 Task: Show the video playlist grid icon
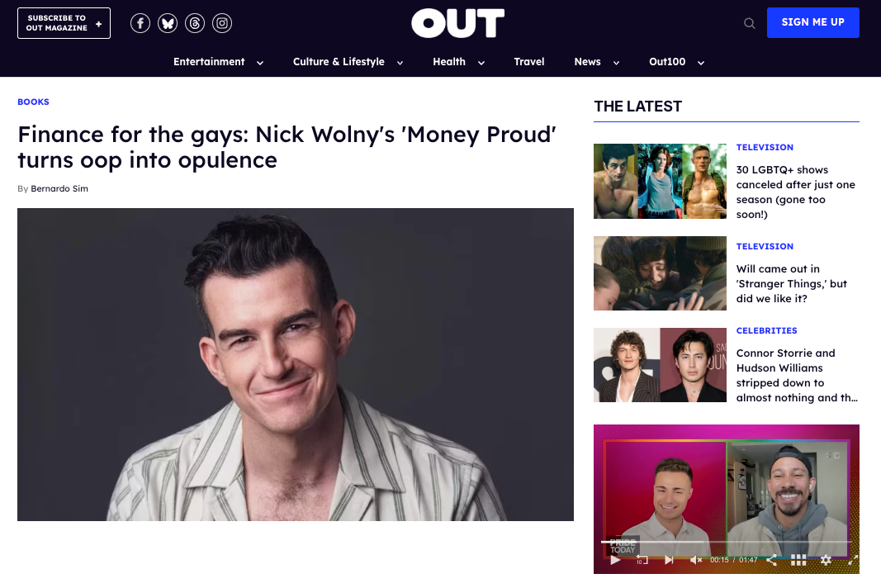[798, 560]
